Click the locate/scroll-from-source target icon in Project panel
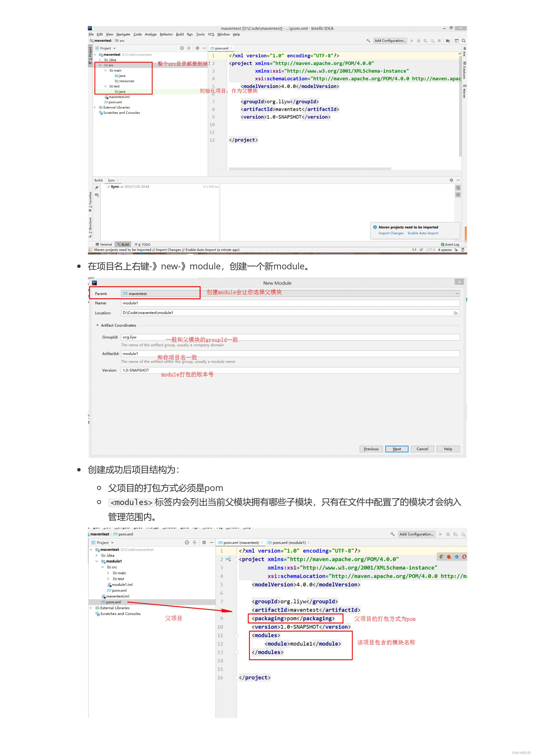 182,48
